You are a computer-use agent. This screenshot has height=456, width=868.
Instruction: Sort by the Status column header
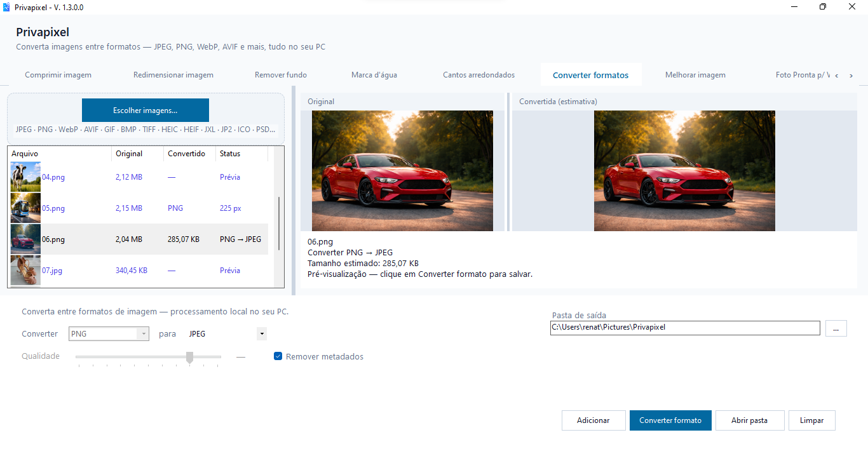(241, 154)
